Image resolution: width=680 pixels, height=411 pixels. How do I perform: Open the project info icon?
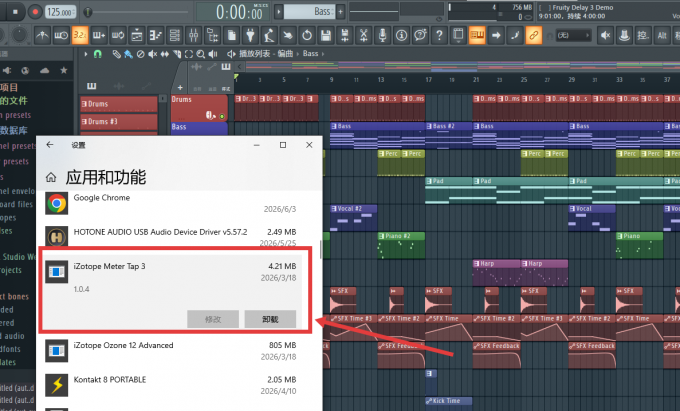pyautogui.click(x=402, y=36)
